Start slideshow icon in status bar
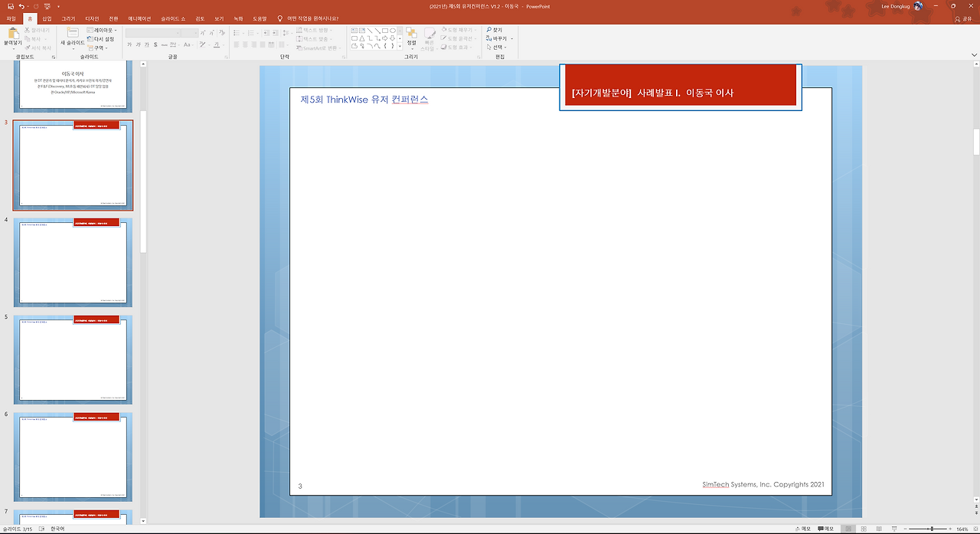 pyautogui.click(x=893, y=529)
